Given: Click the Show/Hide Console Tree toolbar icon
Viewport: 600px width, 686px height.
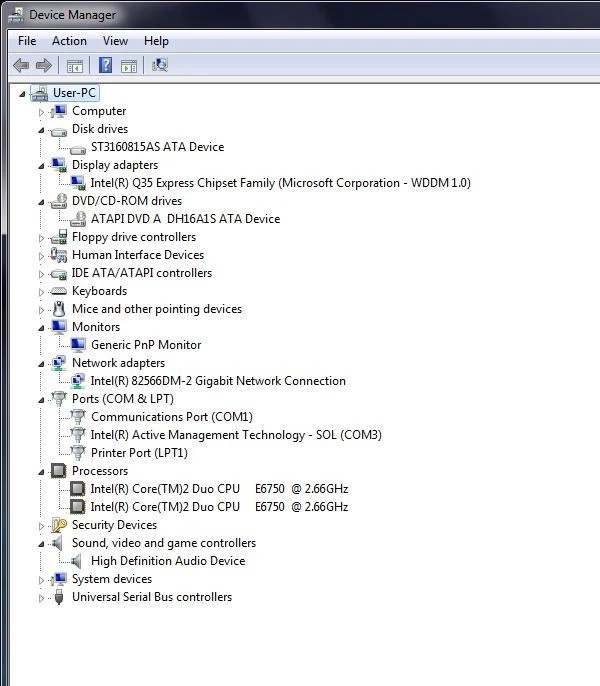Looking at the screenshot, I should 74,66.
